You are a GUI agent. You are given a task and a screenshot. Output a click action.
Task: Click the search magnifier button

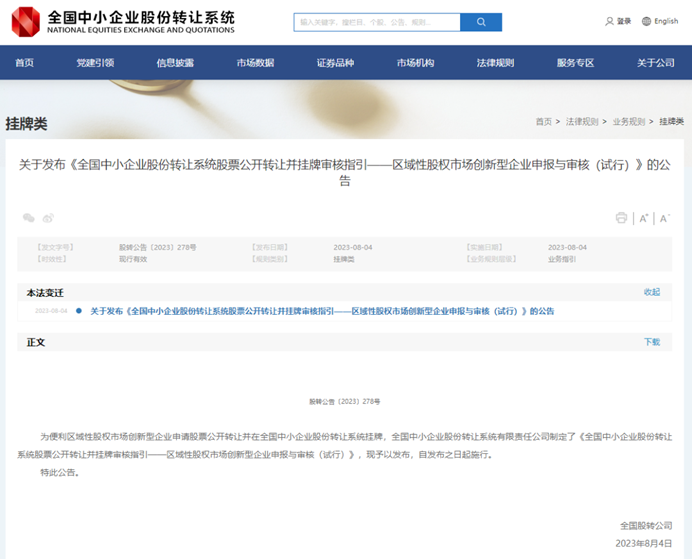[481, 22]
